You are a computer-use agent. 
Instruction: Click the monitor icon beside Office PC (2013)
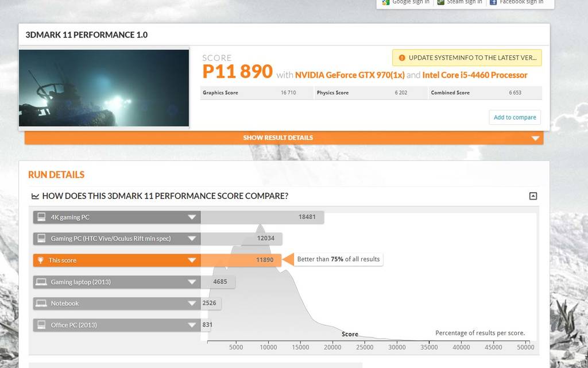[x=41, y=325]
